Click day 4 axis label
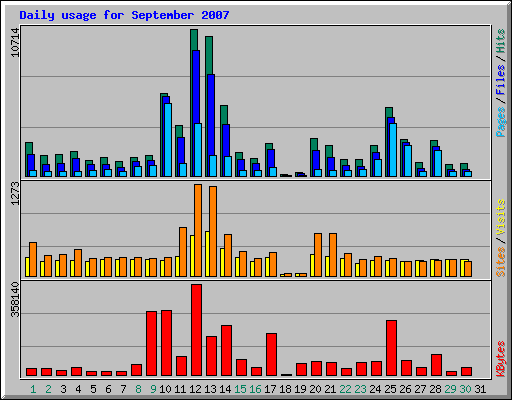 coord(78,389)
